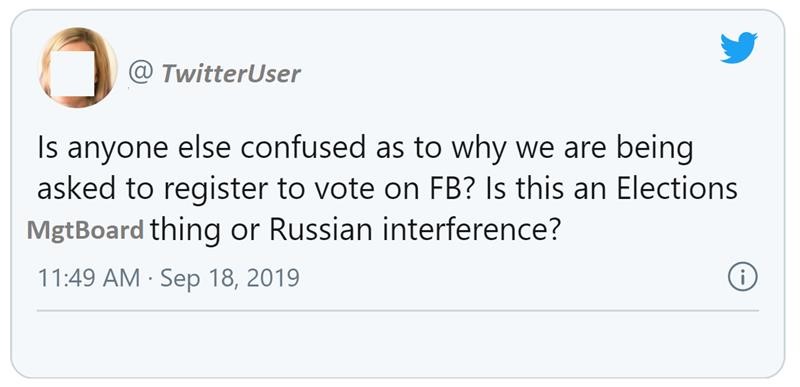Viewport: 800px width, 387px height.
Task: Click the horizontal divider under the timestamp
Action: (397, 310)
